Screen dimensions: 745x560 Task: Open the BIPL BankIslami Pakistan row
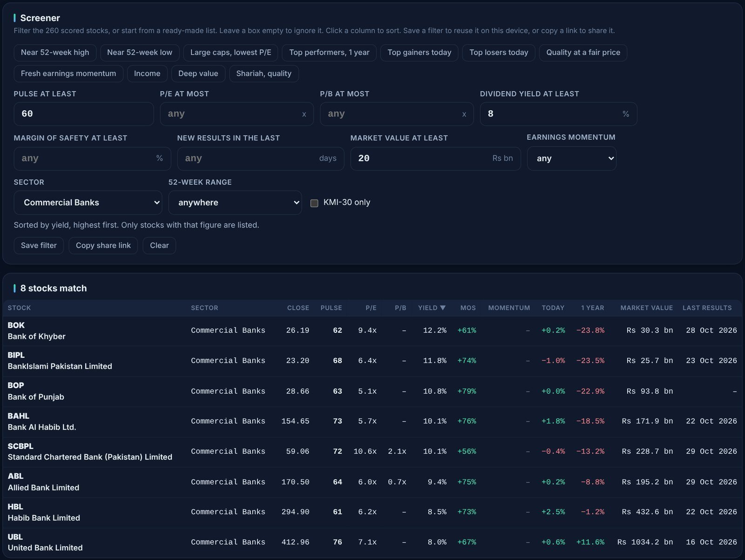point(372,361)
